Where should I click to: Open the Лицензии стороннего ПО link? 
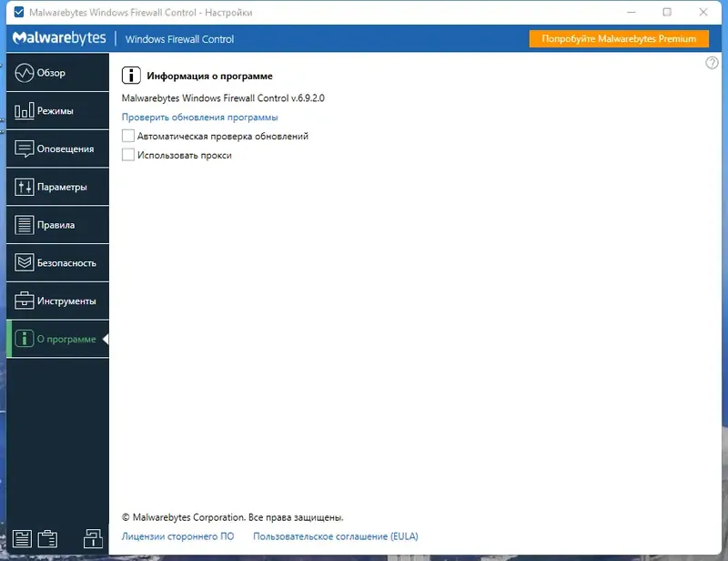(180, 535)
